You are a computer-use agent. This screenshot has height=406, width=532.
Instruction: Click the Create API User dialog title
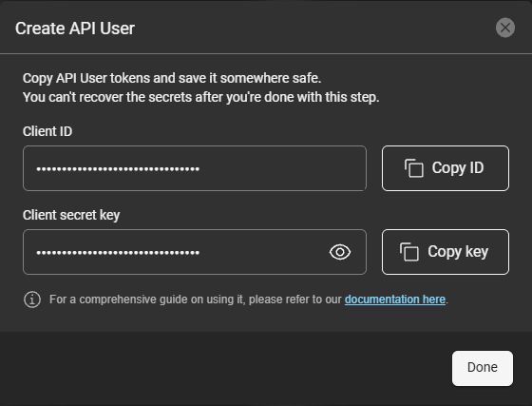(75, 29)
